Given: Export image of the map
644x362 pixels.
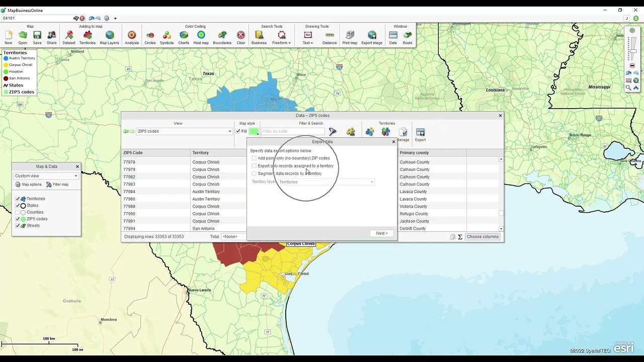Looking at the screenshot, I should (372, 37).
